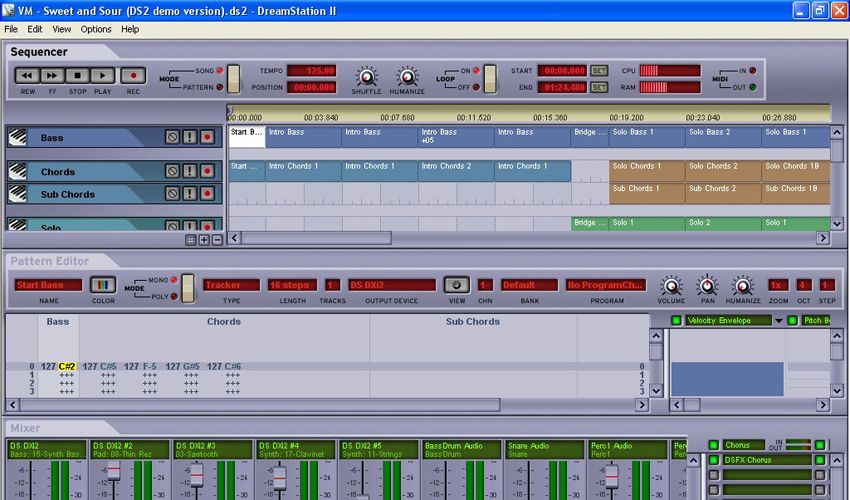Image resolution: width=850 pixels, height=500 pixels.
Task: Open the Edit menu
Action: click(35, 29)
